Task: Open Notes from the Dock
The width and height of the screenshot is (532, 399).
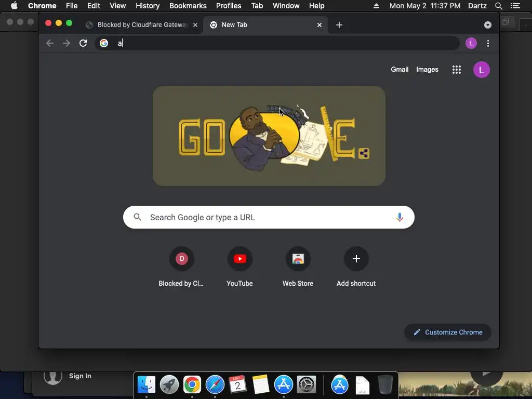Action: click(x=261, y=385)
